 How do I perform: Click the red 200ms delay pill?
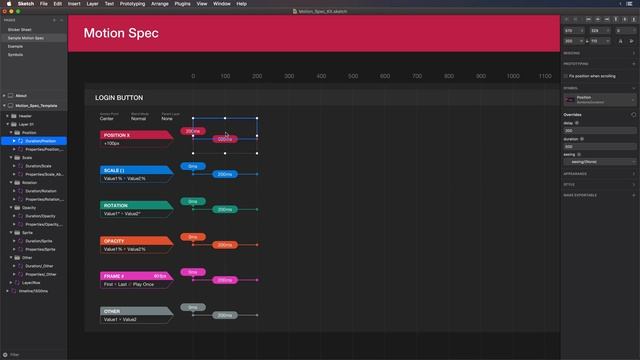click(x=193, y=131)
